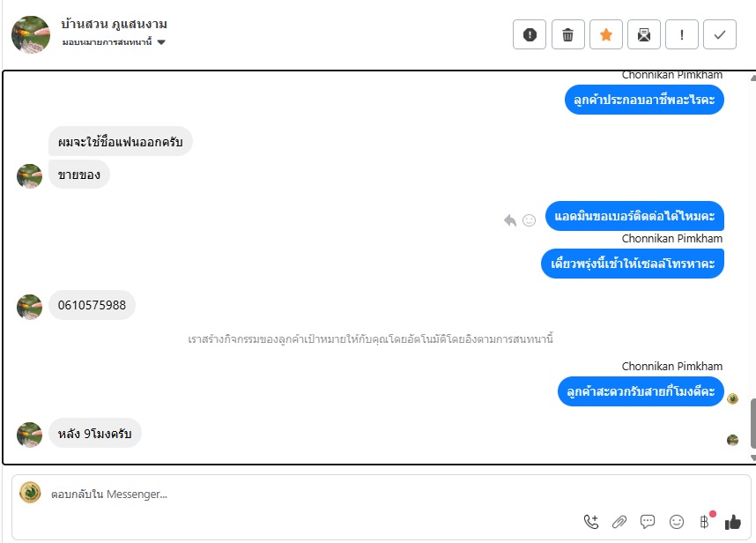Open the emoji picker in composer
The height and width of the screenshot is (543, 756).
[677, 522]
